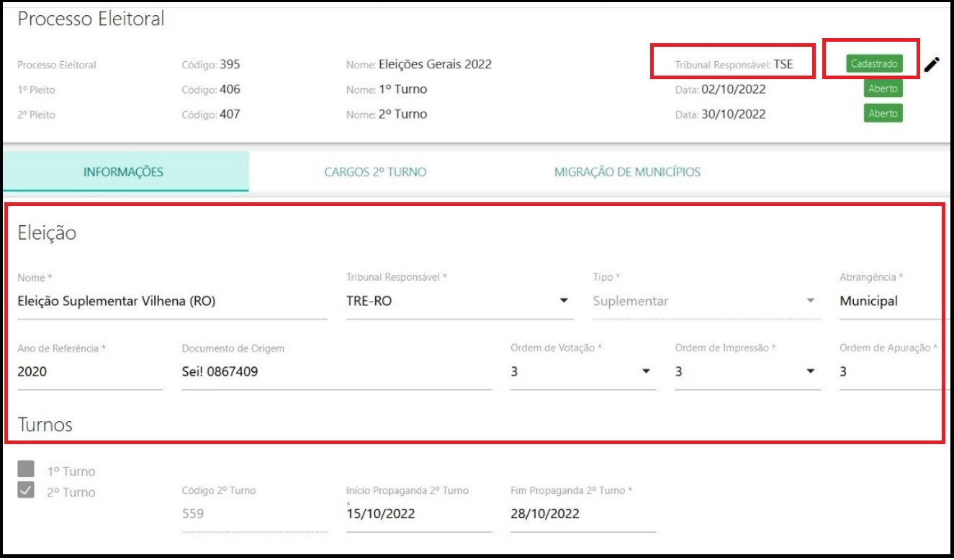Viewport: 954px width, 560px height.
Task: Click the pencil edit icon
Action: 932,65
